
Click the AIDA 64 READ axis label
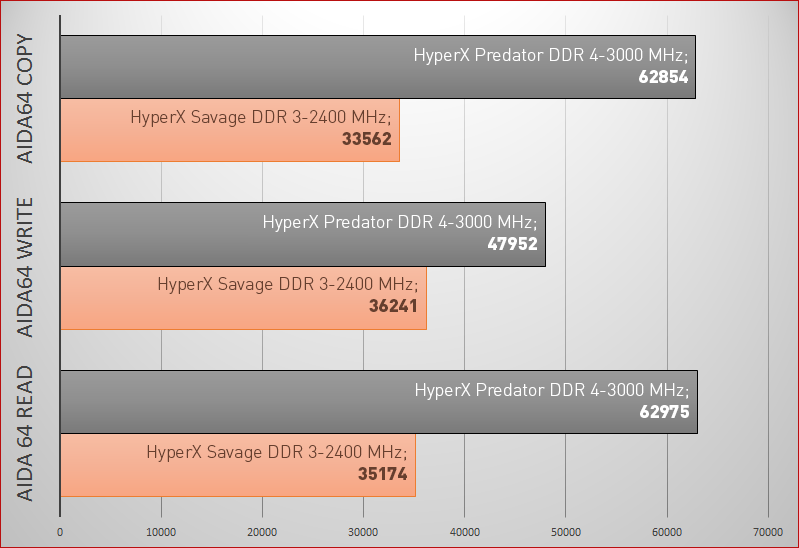(25, 434)
